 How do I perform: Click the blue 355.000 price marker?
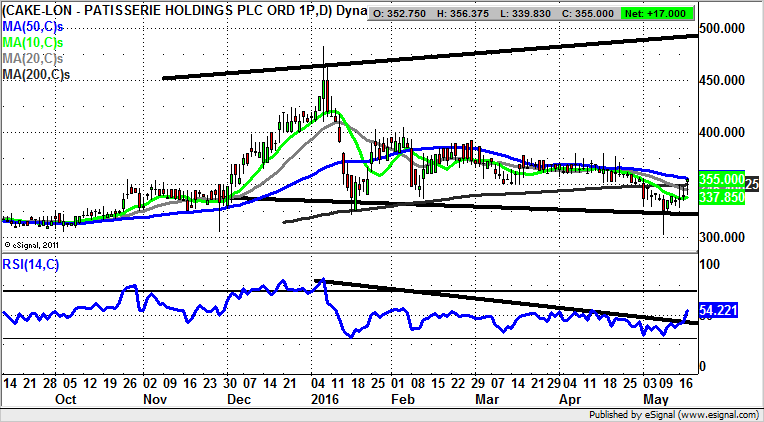[721, 178]
